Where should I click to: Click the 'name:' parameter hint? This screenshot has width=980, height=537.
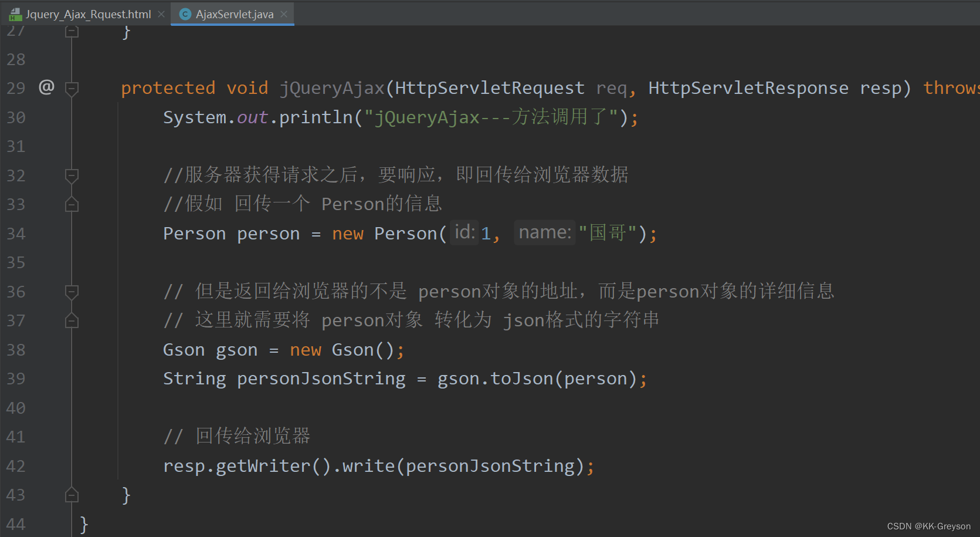[545, 232]
